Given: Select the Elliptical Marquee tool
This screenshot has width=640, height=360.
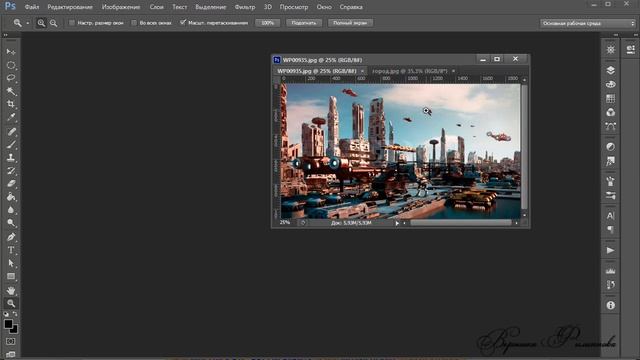Looking at the screenshot, I should click(x=11, y=65).
